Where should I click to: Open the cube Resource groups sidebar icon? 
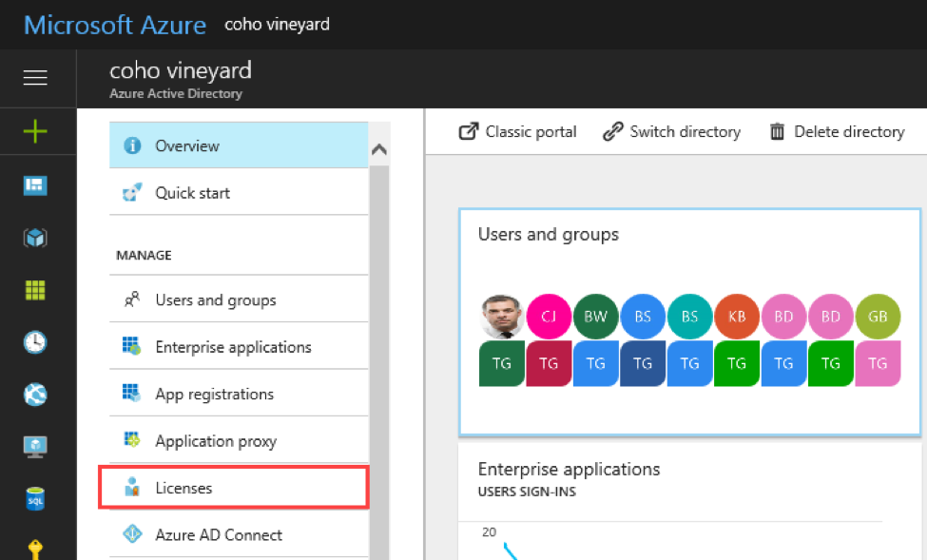[35, 238]
